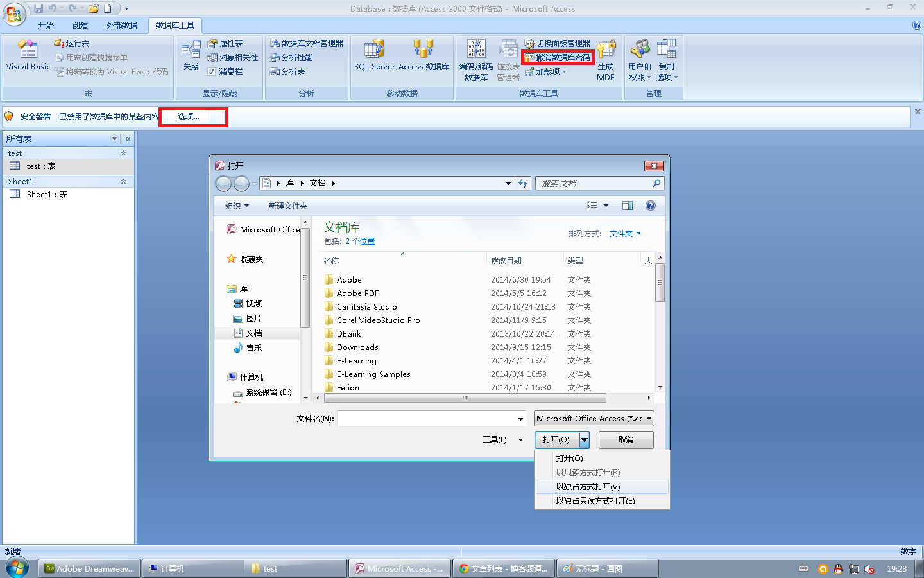Click Unset Database Password (撤消数据库密码)
The image size is (924, 578).
[557, 57]
